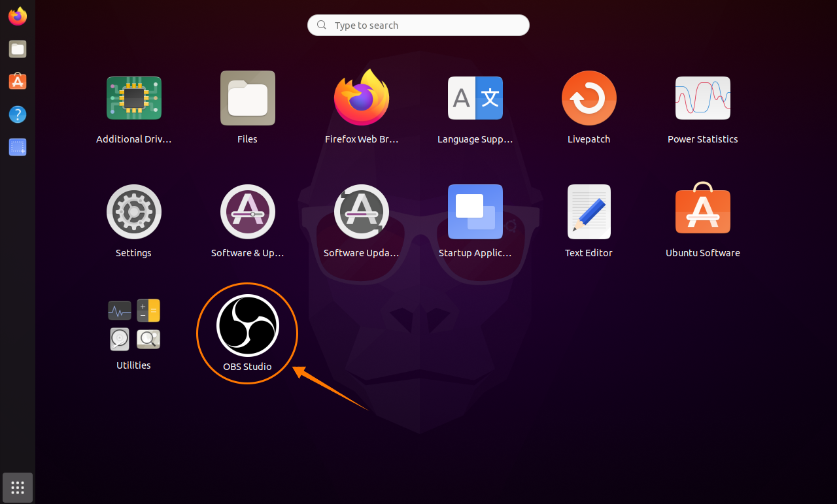The width and height of the screenshot is (837, 504).
Task: Open Help from the dock
Action: coord(18,114)
